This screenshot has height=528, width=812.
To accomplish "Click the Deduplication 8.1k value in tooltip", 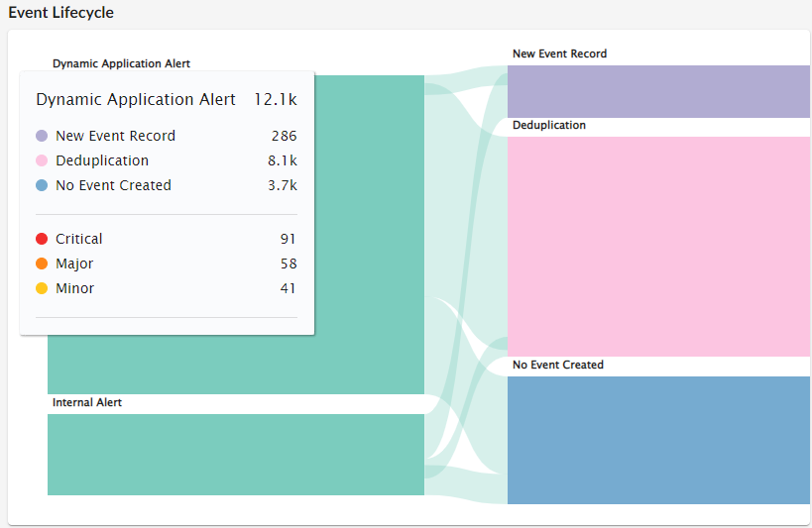I will point(284,160).
